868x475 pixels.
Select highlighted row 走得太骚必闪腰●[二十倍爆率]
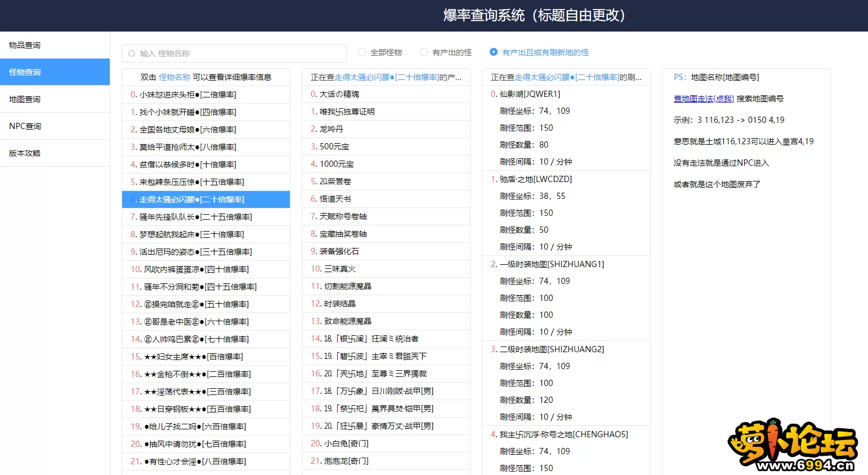click(x=206, y=199)
